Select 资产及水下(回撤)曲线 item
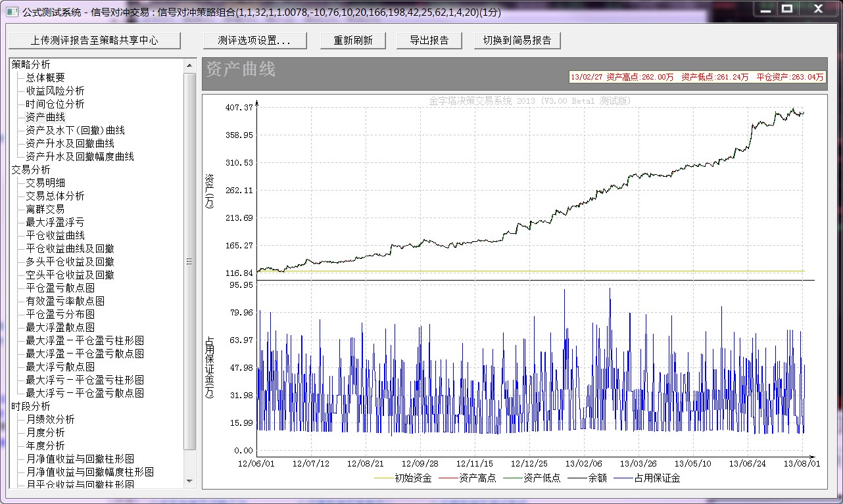The image size is (843, 504). pos(75,130)
